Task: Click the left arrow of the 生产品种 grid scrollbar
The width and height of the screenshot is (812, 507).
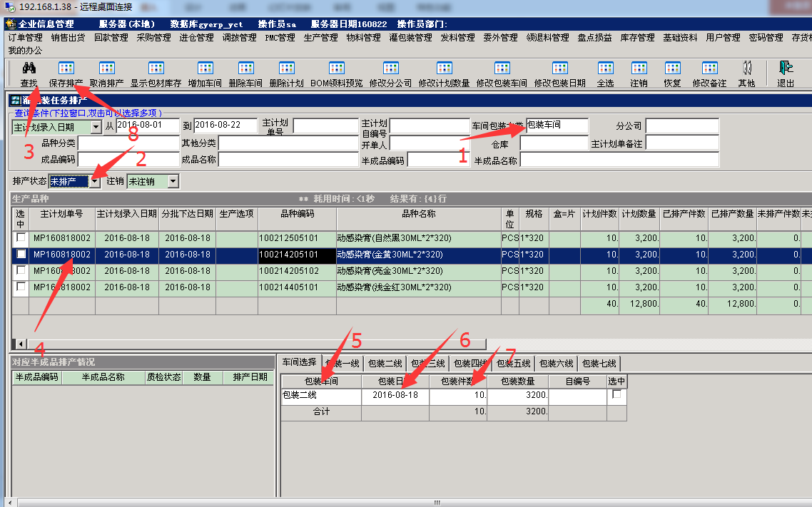Action: 21,344
